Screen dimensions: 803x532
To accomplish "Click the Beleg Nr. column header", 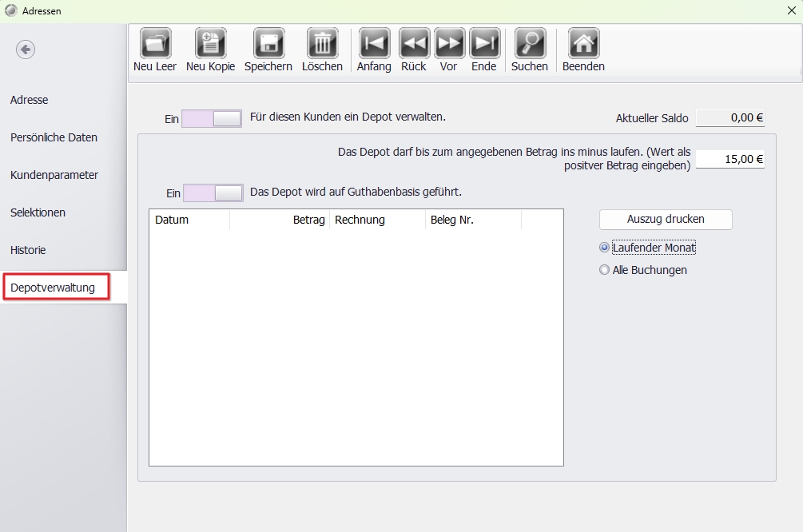I will pos(473,220).
